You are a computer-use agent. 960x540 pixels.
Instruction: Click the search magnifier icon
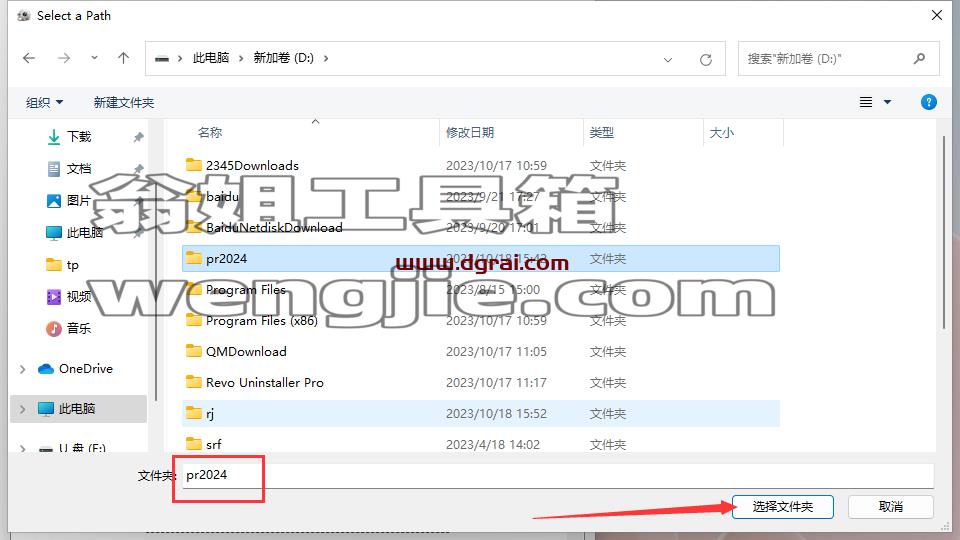[x=919, y=59]
